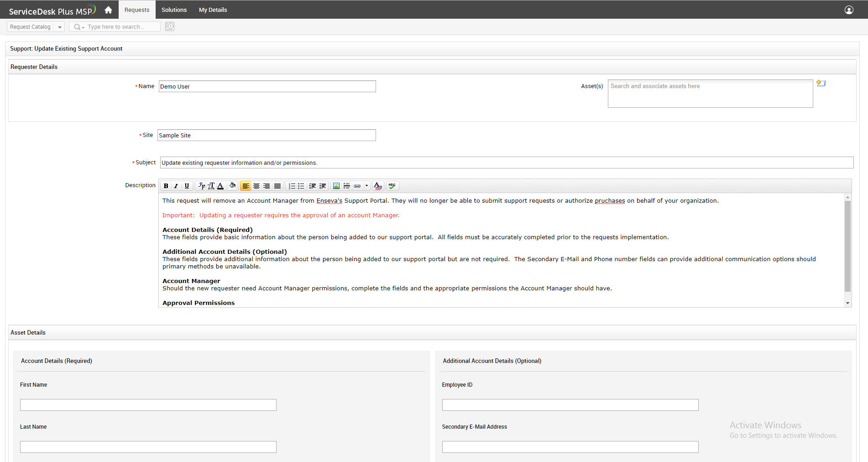The width and height of the screenshot is (868, 462).
Task: Click the 'Additional Account Details (Optional)' panel title
Action: point(492,361)
